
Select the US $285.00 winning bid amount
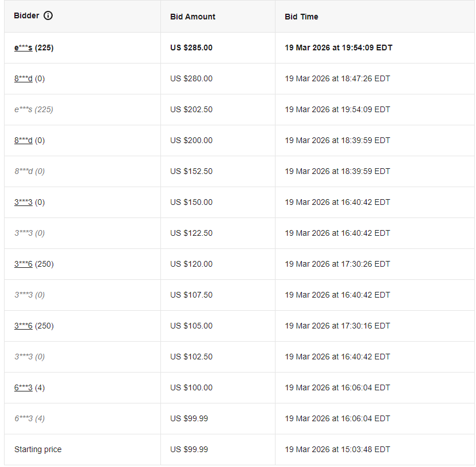coord(191,48)
